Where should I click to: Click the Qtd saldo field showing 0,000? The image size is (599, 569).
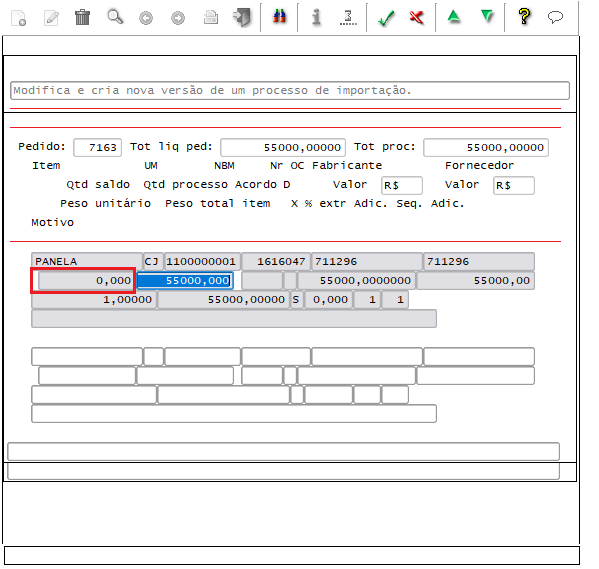click(87, 280)
